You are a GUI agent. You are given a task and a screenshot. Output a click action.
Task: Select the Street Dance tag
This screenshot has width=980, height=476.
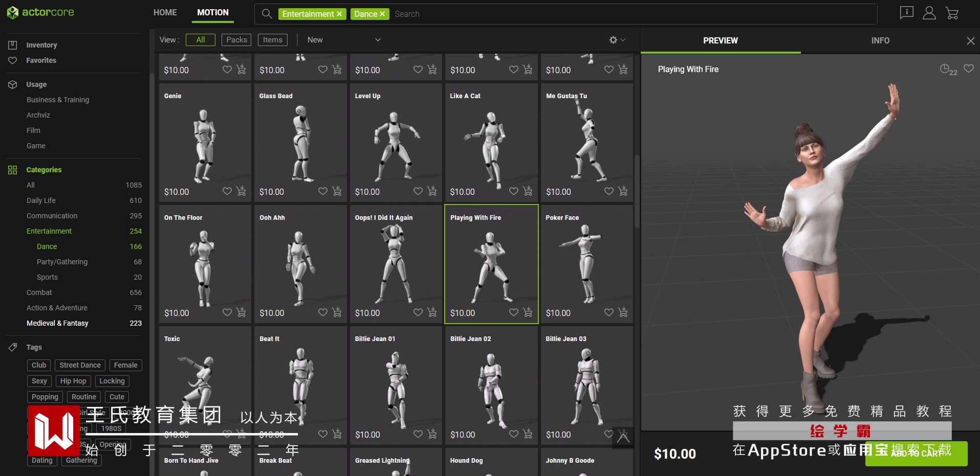point(80,365)
